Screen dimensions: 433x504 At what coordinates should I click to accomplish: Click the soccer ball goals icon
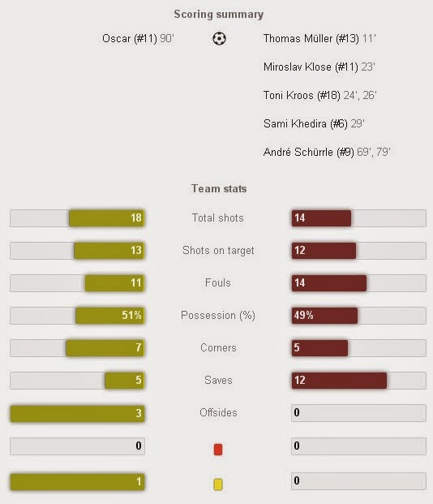coord(219,39)
